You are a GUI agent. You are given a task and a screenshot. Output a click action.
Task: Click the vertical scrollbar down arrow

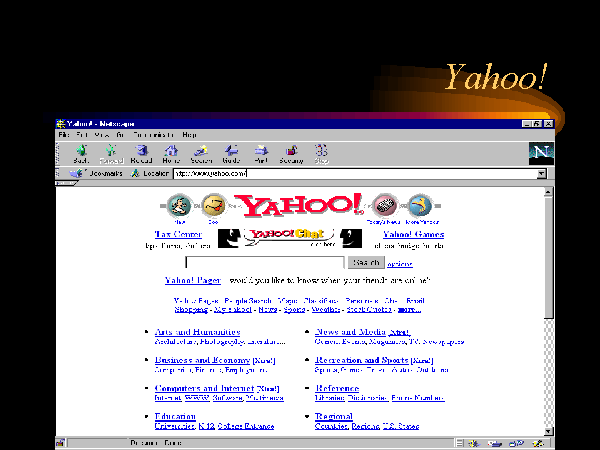548,433
